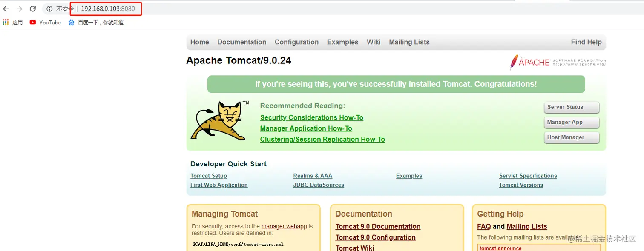Click the $CATALINA_HOME/conf/tomcat-users.xml path text

(x=238, y=245)
